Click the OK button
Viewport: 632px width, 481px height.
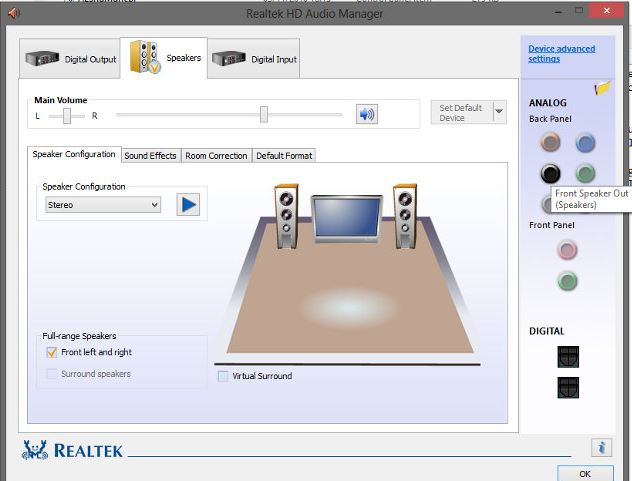tap(585, 473)
